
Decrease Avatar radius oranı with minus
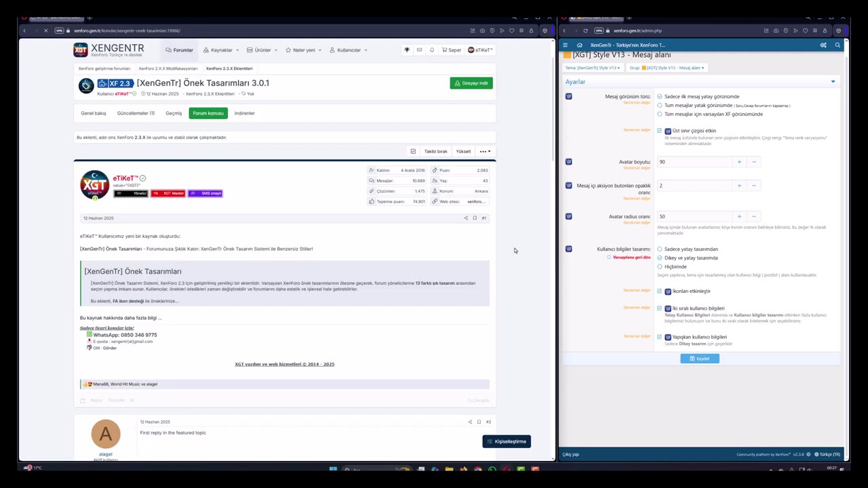tap(754, 216)
